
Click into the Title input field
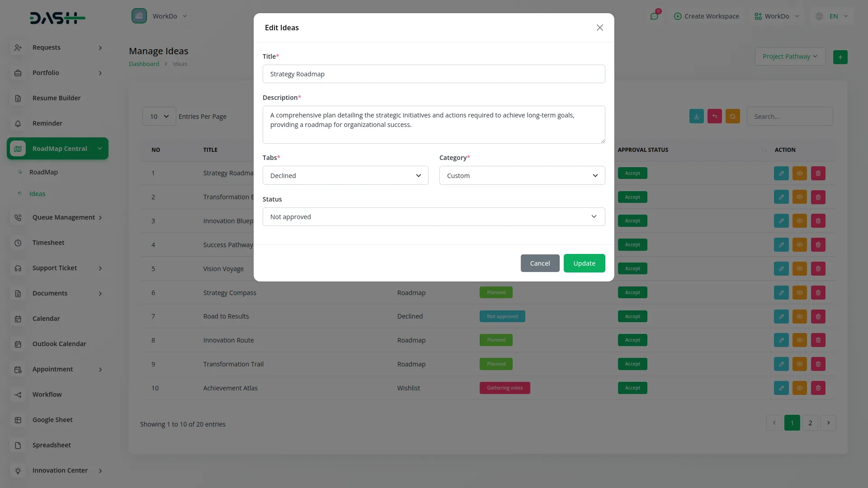(433, 74)
